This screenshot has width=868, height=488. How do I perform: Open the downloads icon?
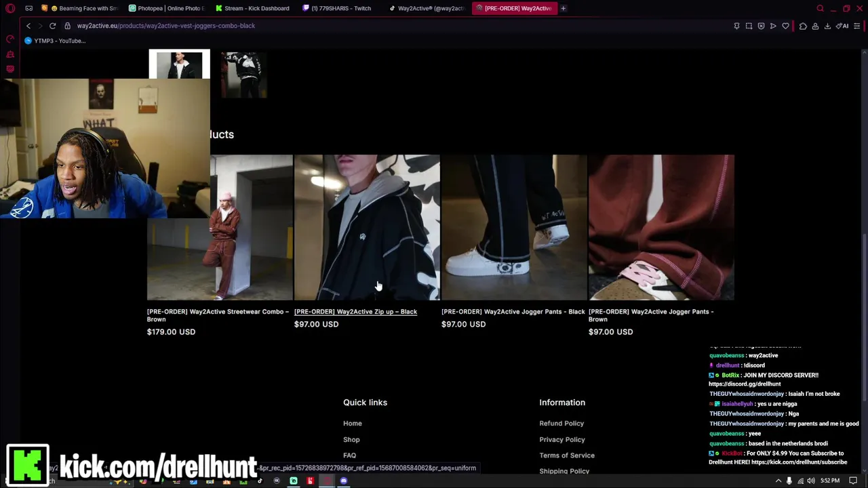click(827, 26)
